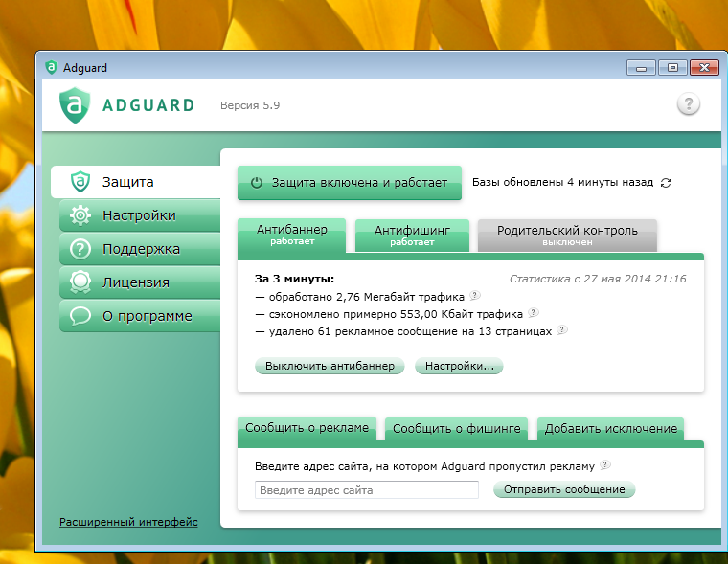Switch to the Родительский контроль tab
The height and width of the screenshot is (564, 728).
567,236
